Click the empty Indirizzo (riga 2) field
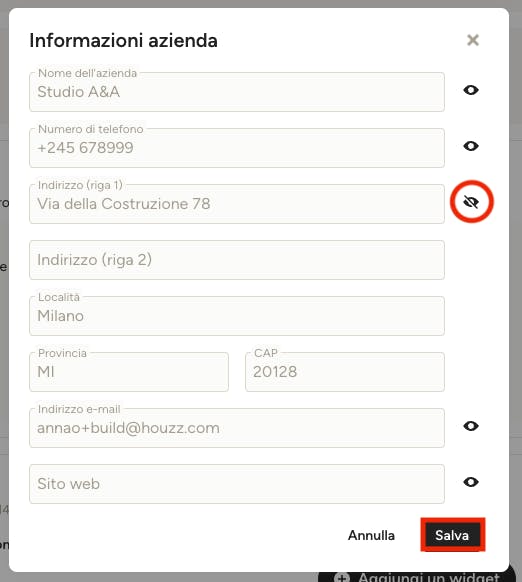The image size is (522, 582). click(237, 260)
